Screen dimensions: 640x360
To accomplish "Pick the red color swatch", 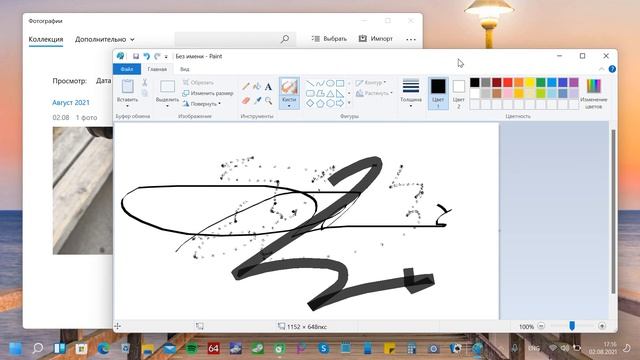I will [507, 82].
